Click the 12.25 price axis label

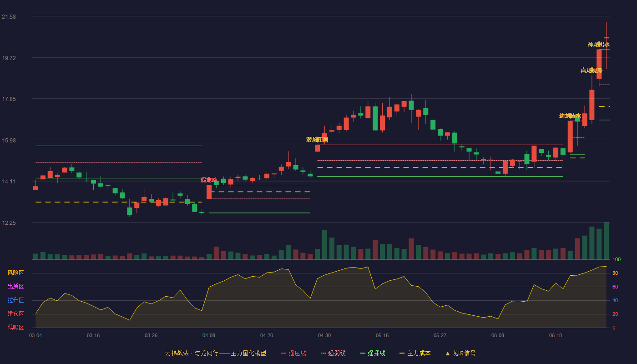9,222
